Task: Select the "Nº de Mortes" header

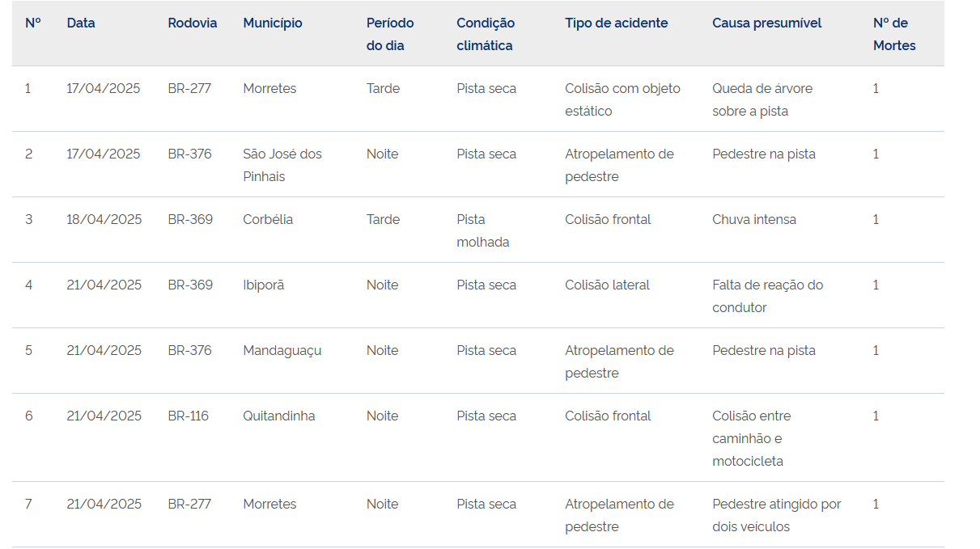Action: pos(894,34)
